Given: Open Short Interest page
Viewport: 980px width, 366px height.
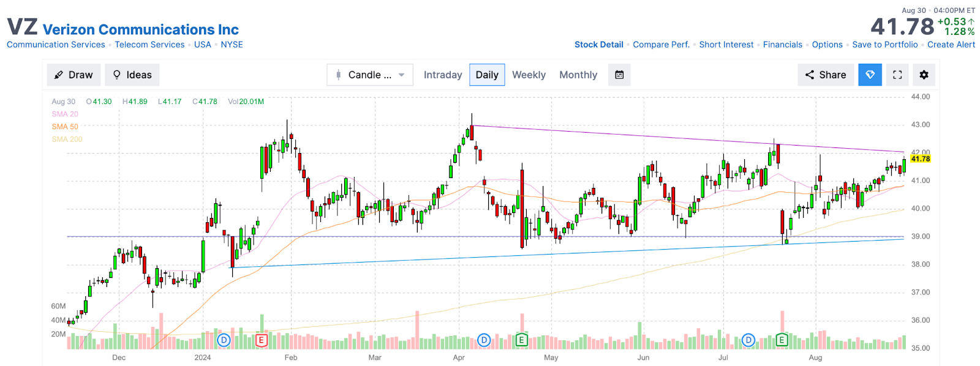Looking at the screenshot, I should click(x=726, y=45).
